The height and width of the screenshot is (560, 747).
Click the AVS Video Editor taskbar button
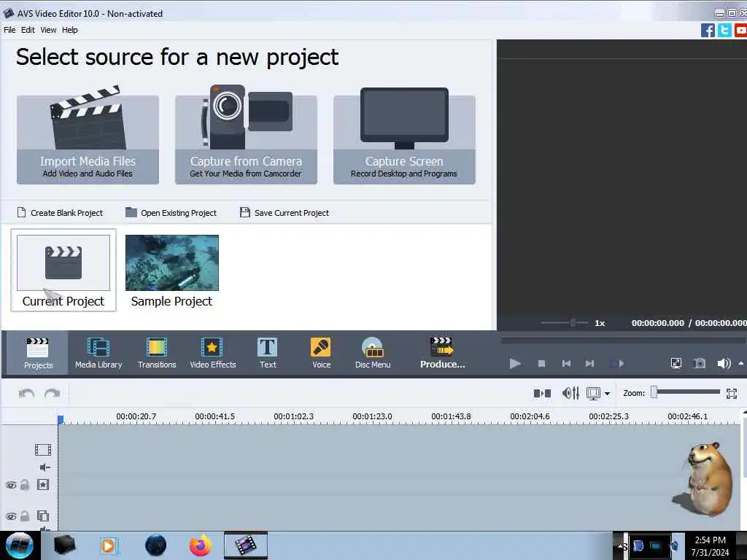(x=245, y=545)
